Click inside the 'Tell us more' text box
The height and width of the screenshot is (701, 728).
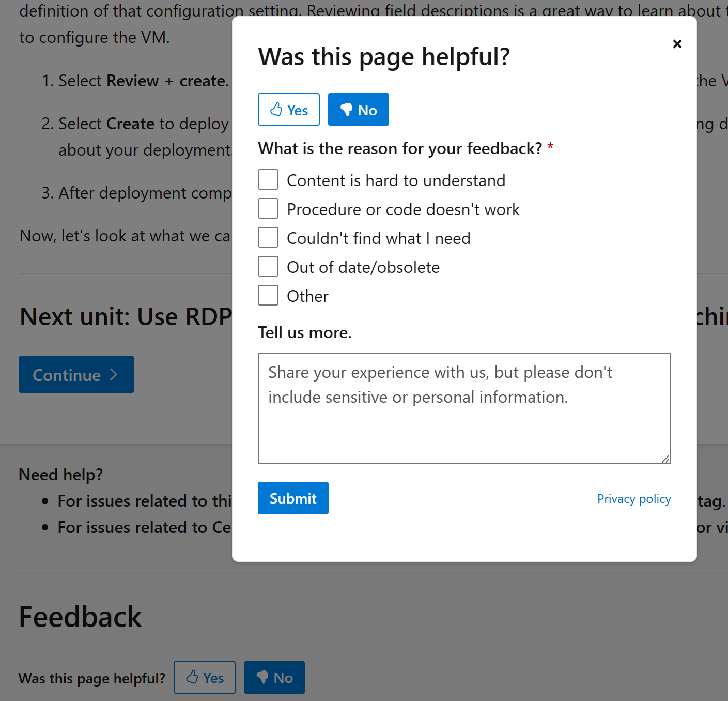tap(464, 408)
